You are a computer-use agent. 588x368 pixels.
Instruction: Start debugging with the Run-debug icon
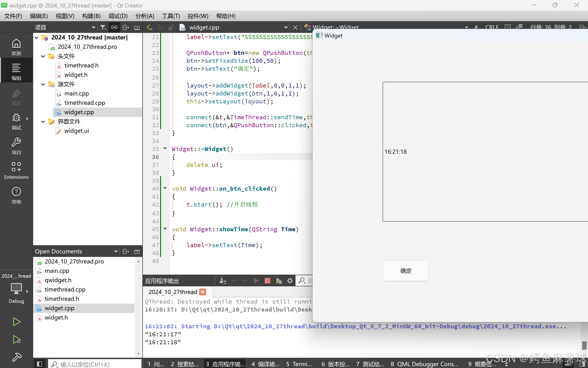click(x=16, y=340)
